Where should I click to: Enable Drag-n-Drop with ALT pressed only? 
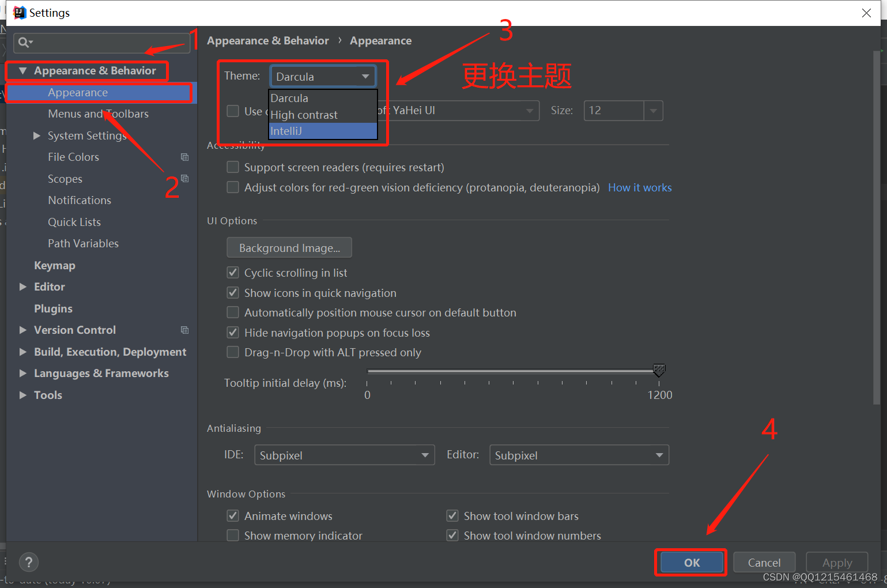(x=233, y=352)
